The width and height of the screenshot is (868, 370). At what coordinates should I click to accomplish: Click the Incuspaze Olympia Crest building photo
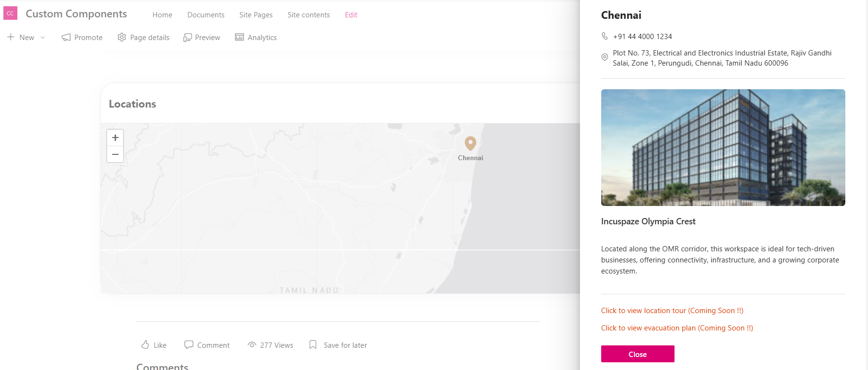(x=723, y=148)
